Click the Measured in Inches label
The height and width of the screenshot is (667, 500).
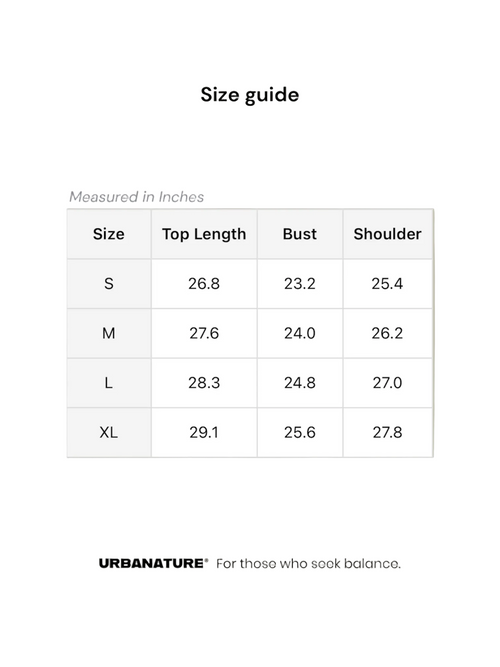tap(137, 197)
